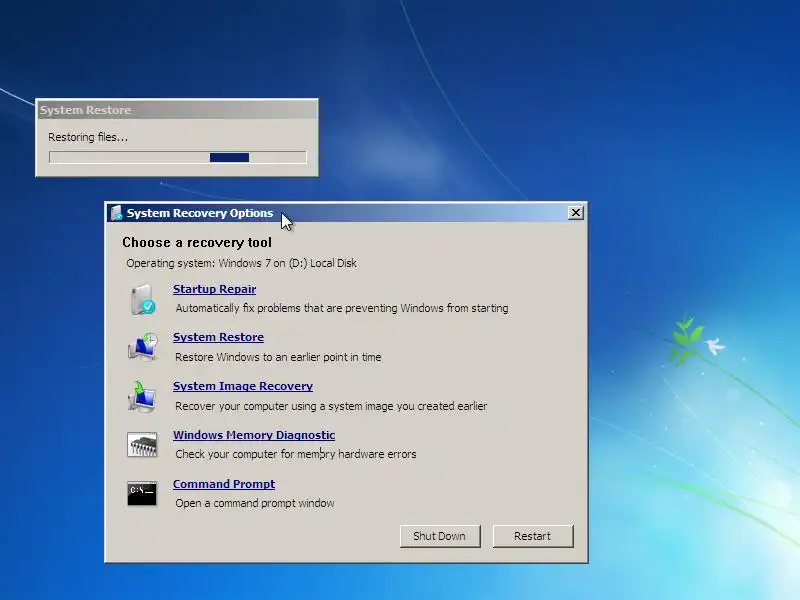This screenshot has width=800, height=600.
Task: Run Windows Memory Diagnostic link
Action: click(x=254, y=435)
